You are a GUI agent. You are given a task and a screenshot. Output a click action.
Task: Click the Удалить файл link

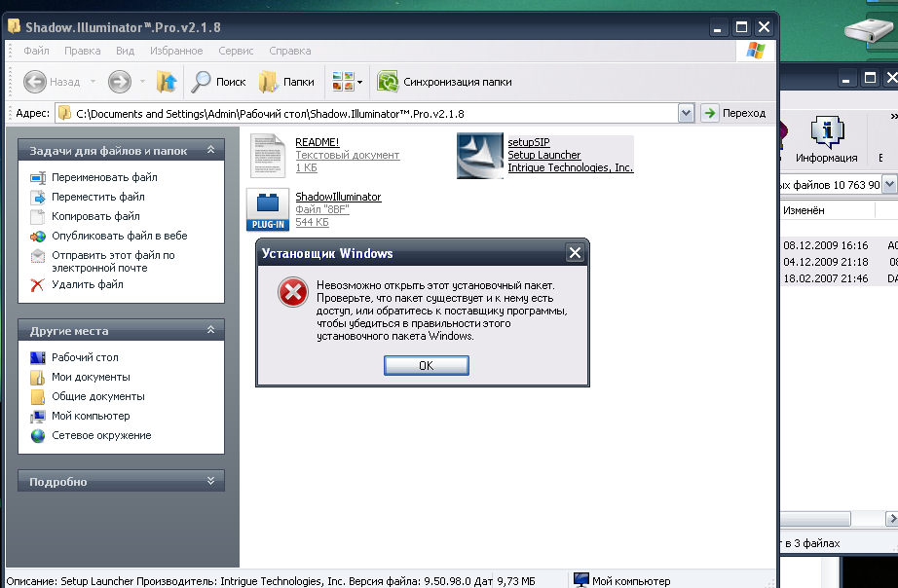coord(88,284)
